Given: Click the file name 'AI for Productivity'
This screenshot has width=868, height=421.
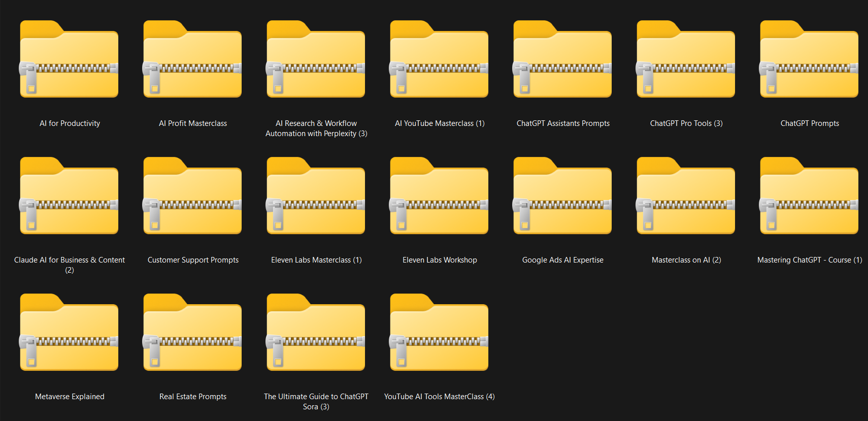Looking at the screenshot, I should pyautogui.click(x=70, y=123).
